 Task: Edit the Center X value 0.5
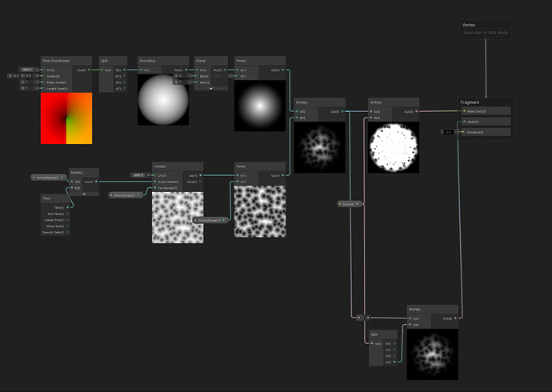[16, 76]
